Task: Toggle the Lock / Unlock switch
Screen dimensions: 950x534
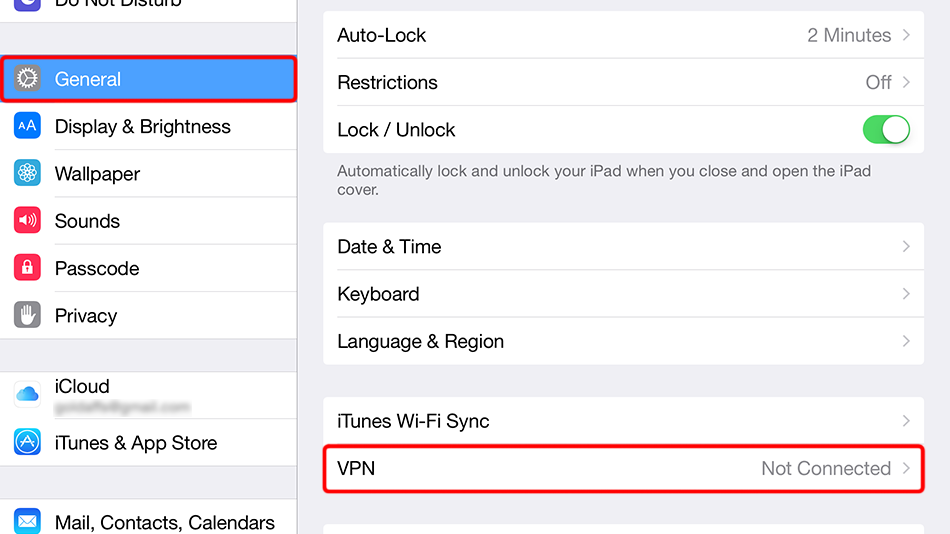Action: (x=885, y=130)
